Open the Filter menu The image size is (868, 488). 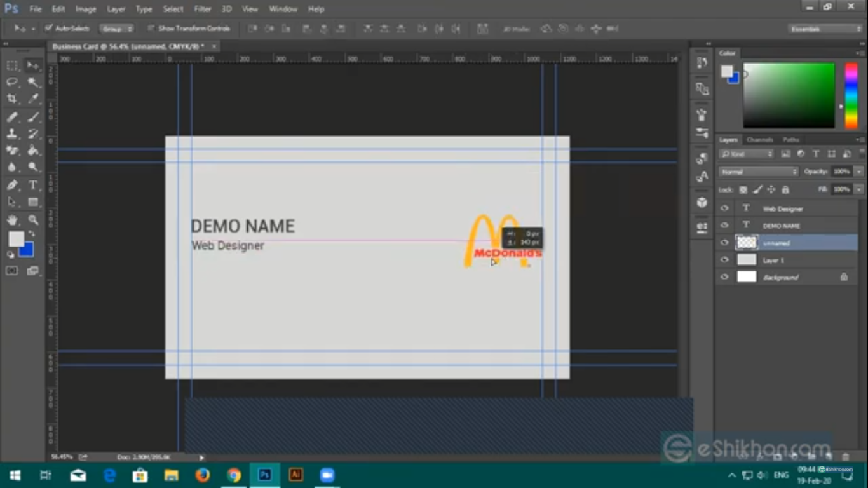click(x=202, y=9)
